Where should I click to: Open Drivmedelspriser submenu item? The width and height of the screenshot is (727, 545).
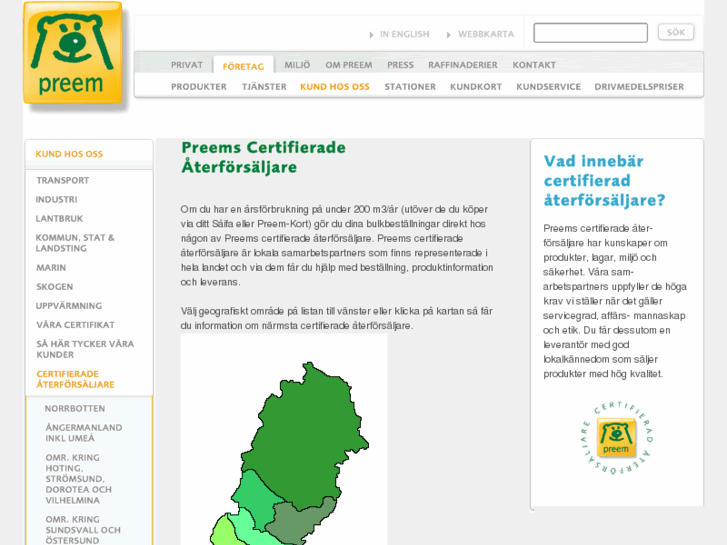(x=639, y=87)
